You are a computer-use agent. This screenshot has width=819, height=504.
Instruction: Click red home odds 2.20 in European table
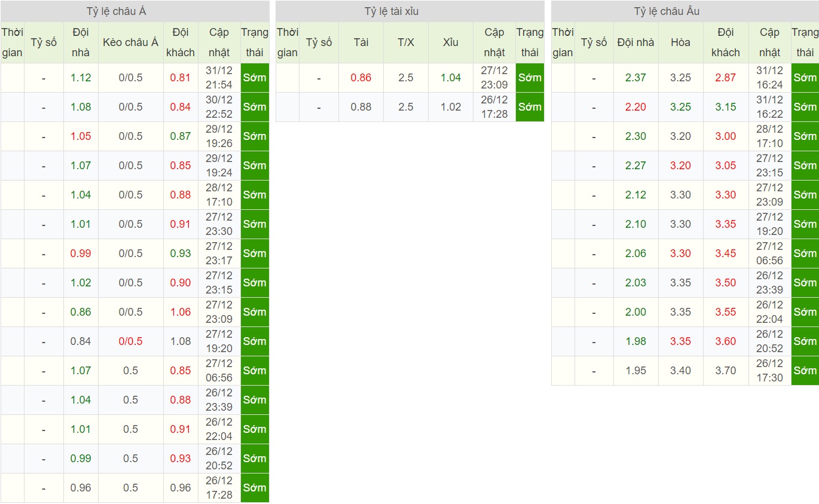pos(635,107)
